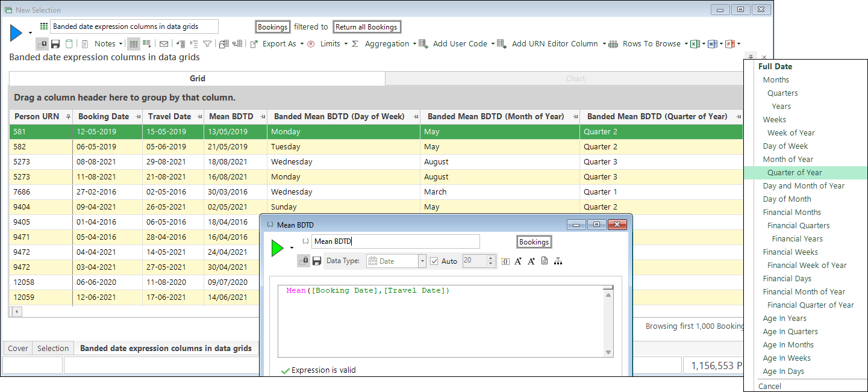The image size is (868, 392).
Task: Open the Notes dropdown arrow
Action: pyautogui.click(x=121, y=44)
